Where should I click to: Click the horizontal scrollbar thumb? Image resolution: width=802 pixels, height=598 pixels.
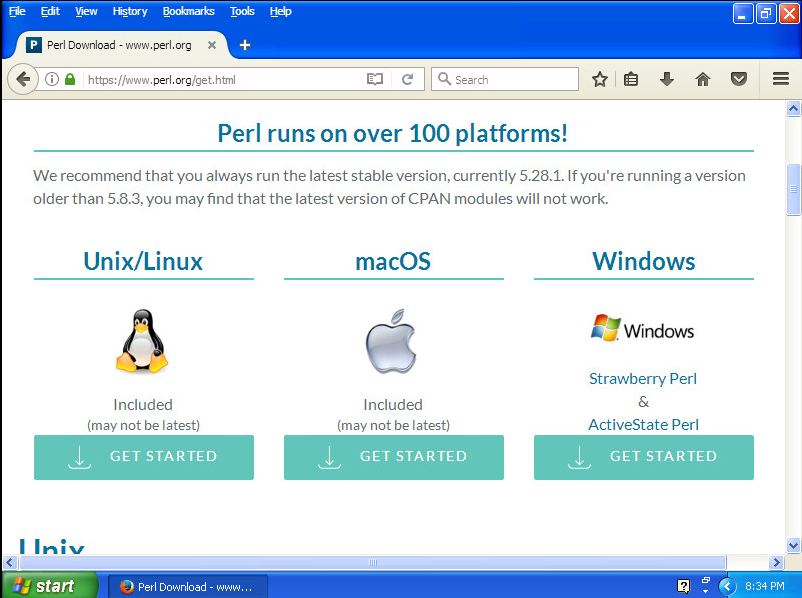372,562
